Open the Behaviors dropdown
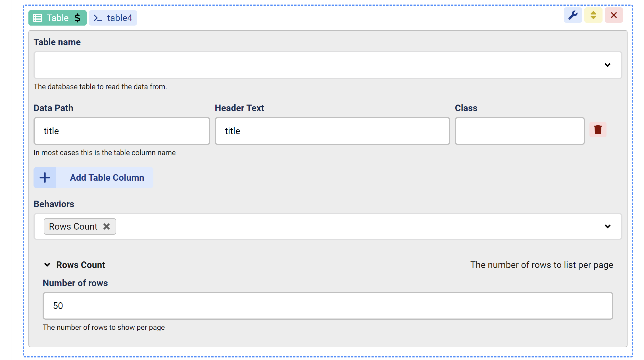This screenshot has height=360, width=644. (x=328, y=226)
